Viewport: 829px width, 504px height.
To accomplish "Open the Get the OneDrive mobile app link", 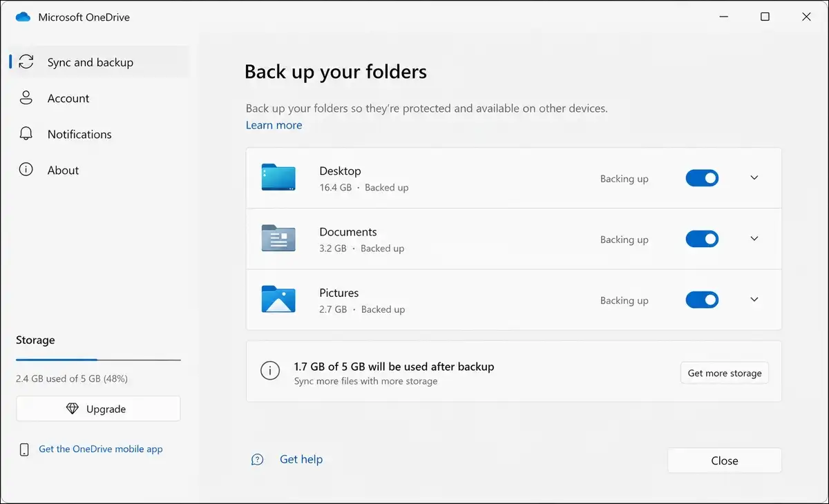I will (x=101, y=449).
